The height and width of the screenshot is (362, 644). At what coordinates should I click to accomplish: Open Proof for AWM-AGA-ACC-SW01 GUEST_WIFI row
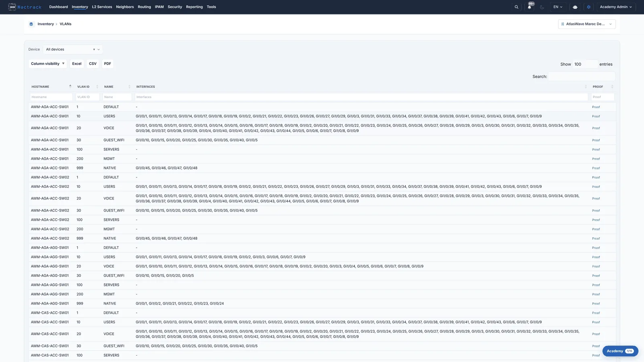596,140
